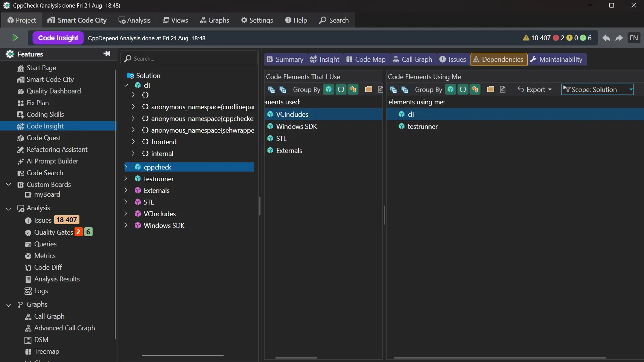Click the Search menu item
This screenshot has width=644, height=362.
(x=334, y=20)
